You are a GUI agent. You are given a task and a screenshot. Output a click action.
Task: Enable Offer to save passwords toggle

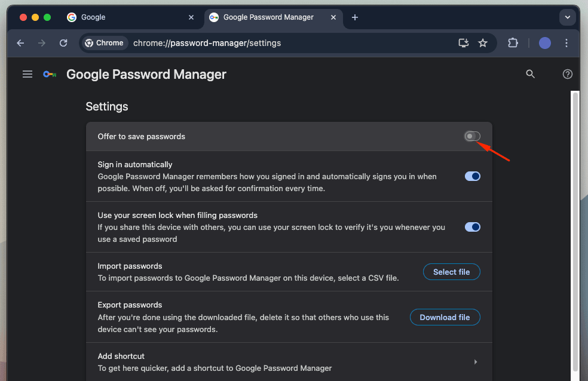pos(472,137)
